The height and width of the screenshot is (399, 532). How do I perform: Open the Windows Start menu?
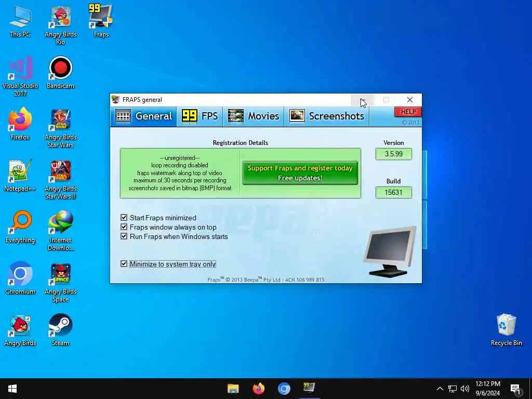coord(12,389)
